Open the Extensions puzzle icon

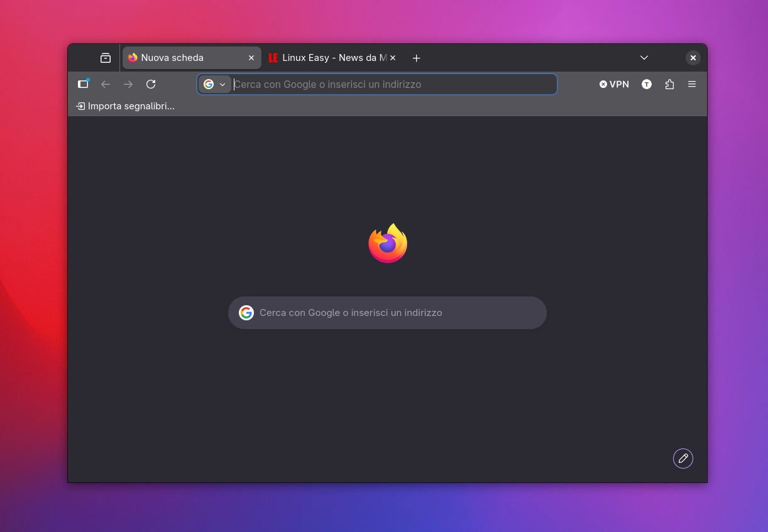coord(669,84)
